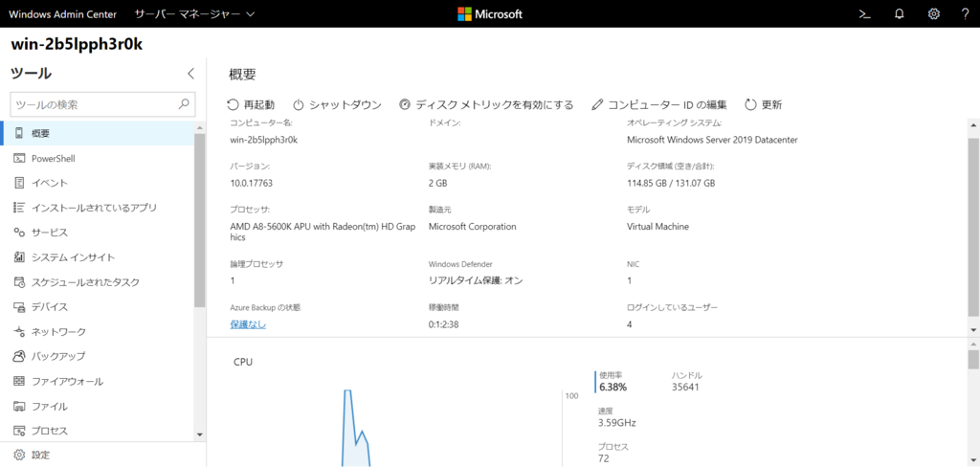Open the サービス tool
Viewport: 980px width, 467px height.
coord(97,233)
